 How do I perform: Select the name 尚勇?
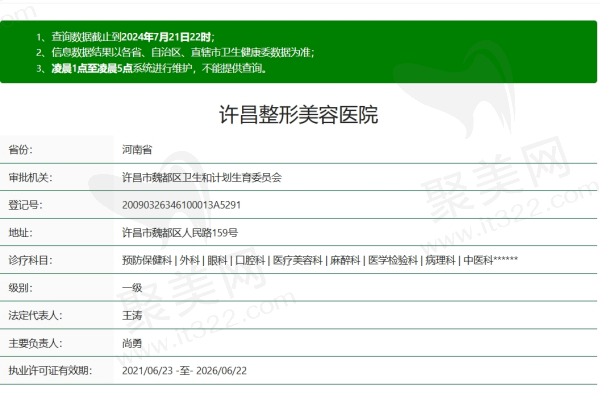[132, 343]
